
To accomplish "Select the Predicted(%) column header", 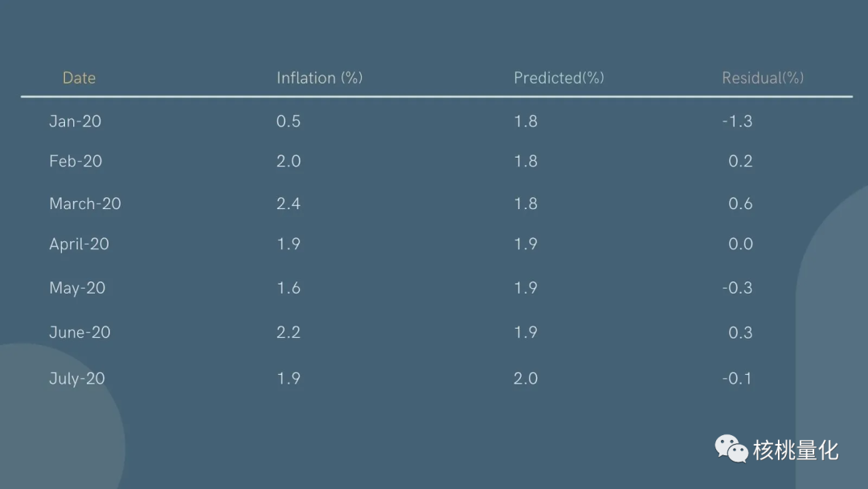I will 559,77.
